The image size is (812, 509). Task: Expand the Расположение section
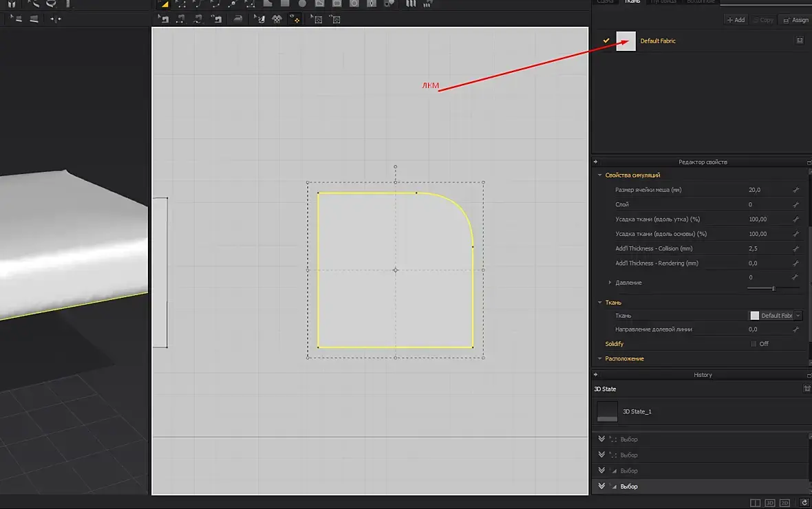coord(600,358)
